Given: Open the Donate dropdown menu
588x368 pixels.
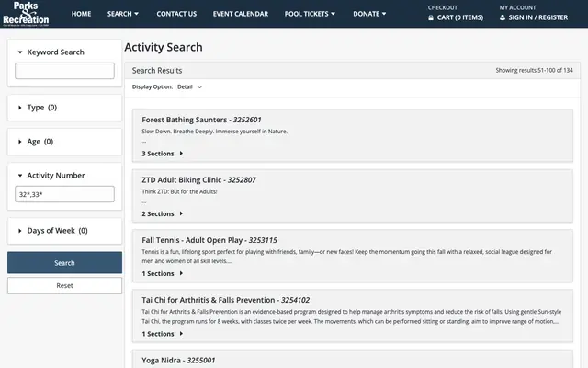Looking at the screenshot, I should (x=369, y=14).
